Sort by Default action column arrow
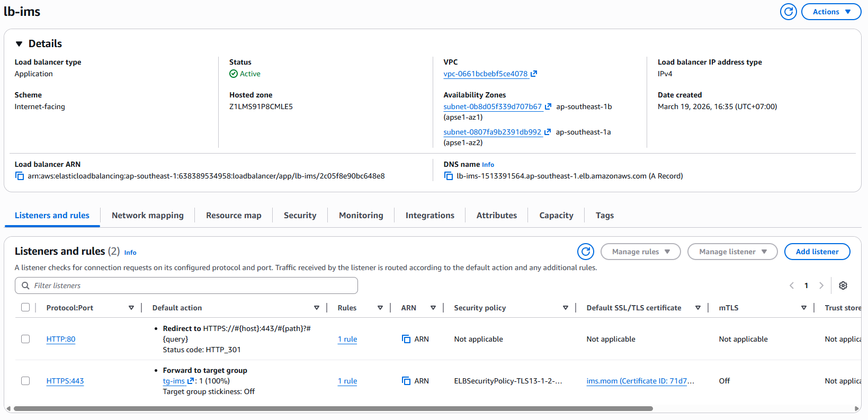Screen dimensions: 868x420 (317, 308)
